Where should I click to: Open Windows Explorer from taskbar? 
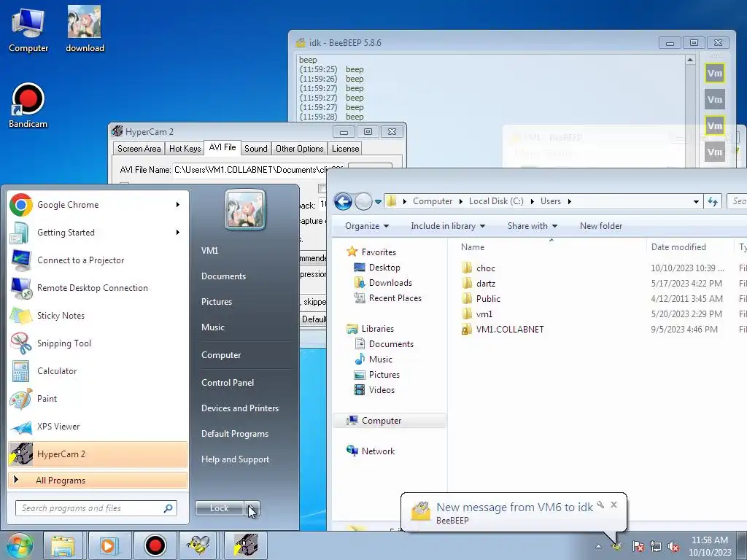coord(63,545)
